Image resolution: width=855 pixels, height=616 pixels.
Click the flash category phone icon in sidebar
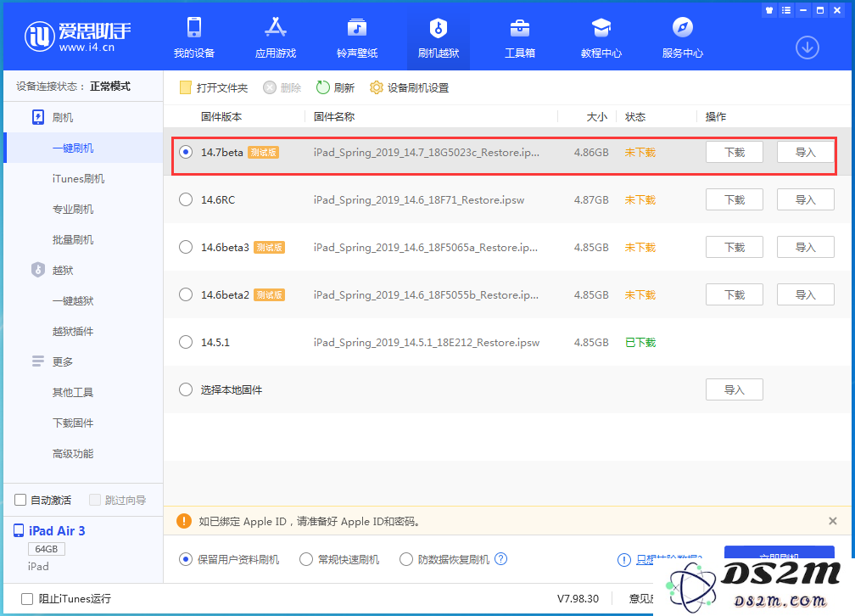point(37,117)
